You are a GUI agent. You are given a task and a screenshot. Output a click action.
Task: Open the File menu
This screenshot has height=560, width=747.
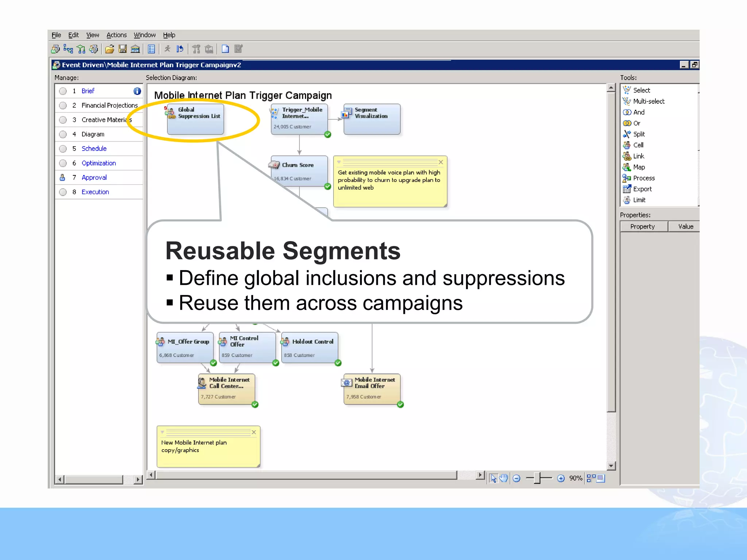(x=56, y=35)
